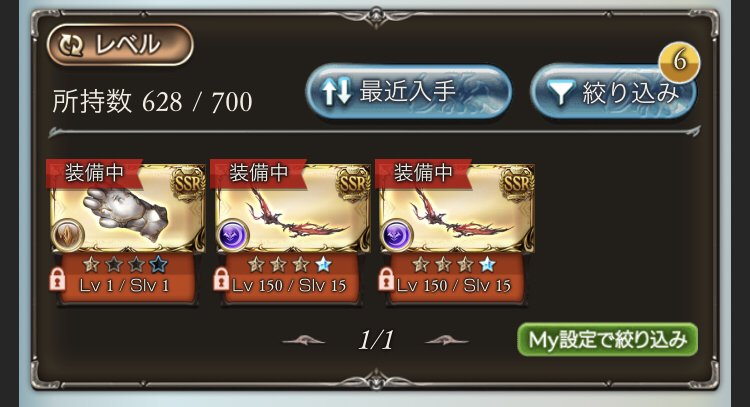Select the white gauntlet weapon thumbnail
Image resolution: width=750 pixels, height=407 pixels.
coord(128,209)
